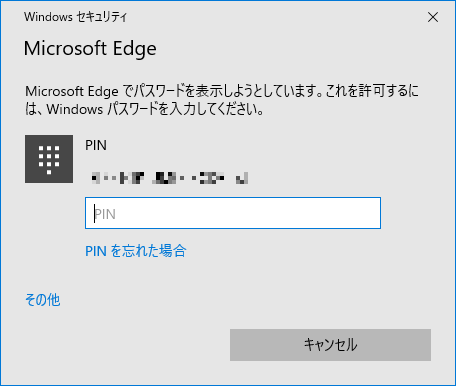
Task: Select the Microsoft Edge heading
Action: click(x=90, y=49)
